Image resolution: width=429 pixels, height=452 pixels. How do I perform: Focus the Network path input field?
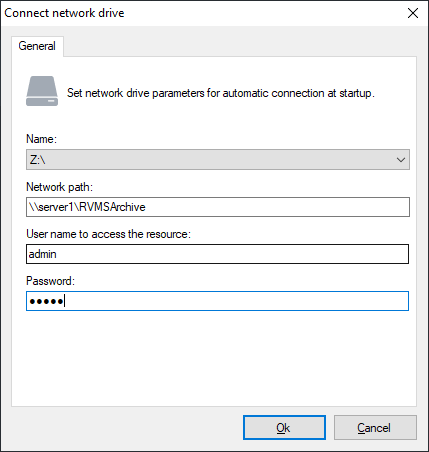(218, 207)
